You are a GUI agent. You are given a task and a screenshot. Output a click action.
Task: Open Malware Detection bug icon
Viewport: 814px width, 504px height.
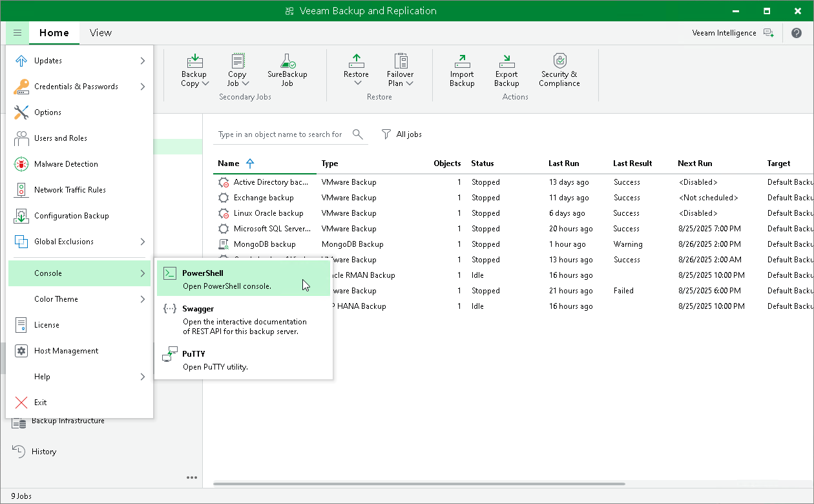point(21,164)
